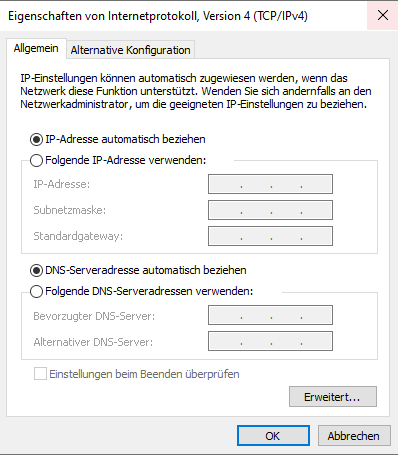Focus the IP-Adresse input field

coord(270,184)
